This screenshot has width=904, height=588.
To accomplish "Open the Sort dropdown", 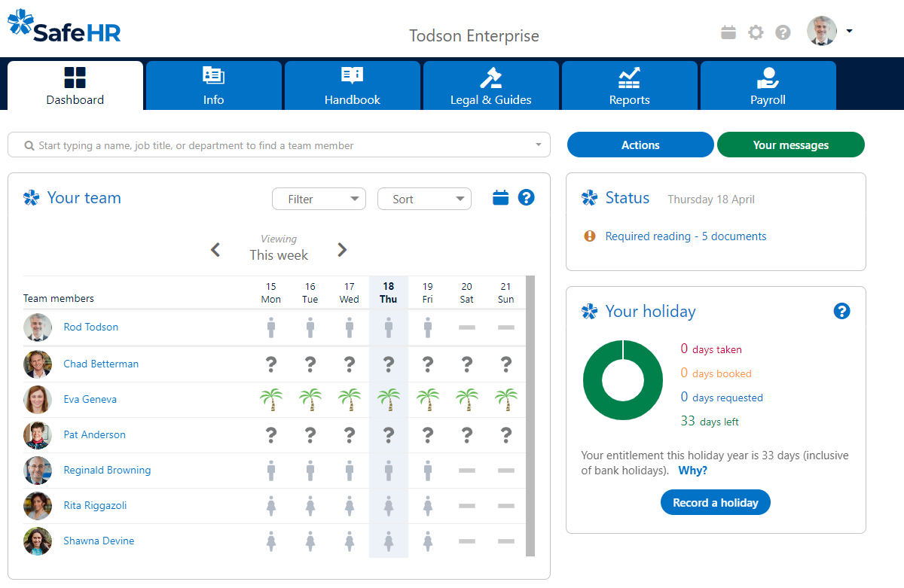I will coord(424,199).
